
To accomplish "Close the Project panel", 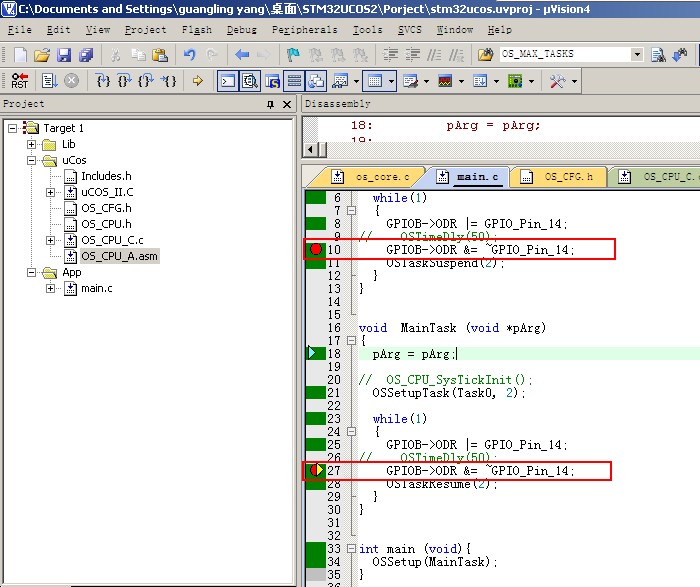I will [x=286, y=104].
